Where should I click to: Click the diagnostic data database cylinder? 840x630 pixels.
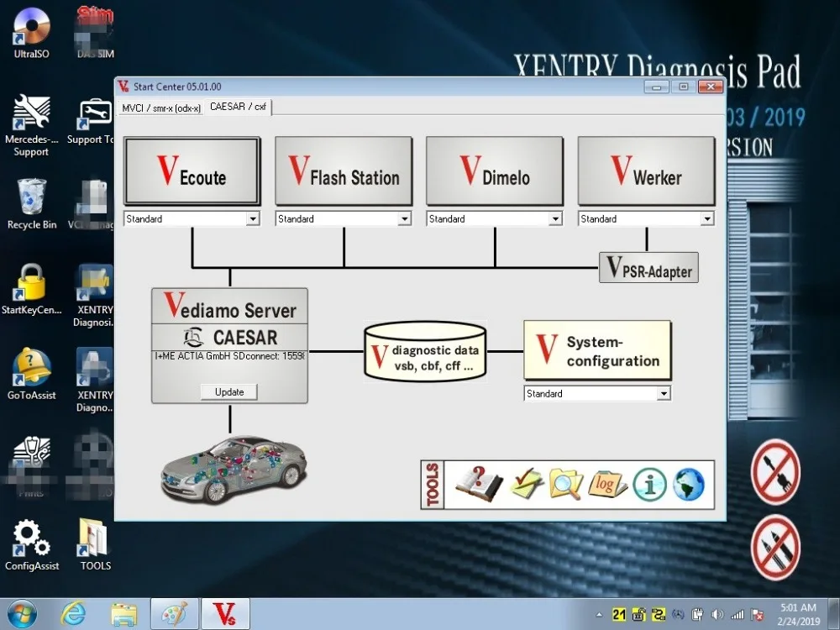coord(425,351)
